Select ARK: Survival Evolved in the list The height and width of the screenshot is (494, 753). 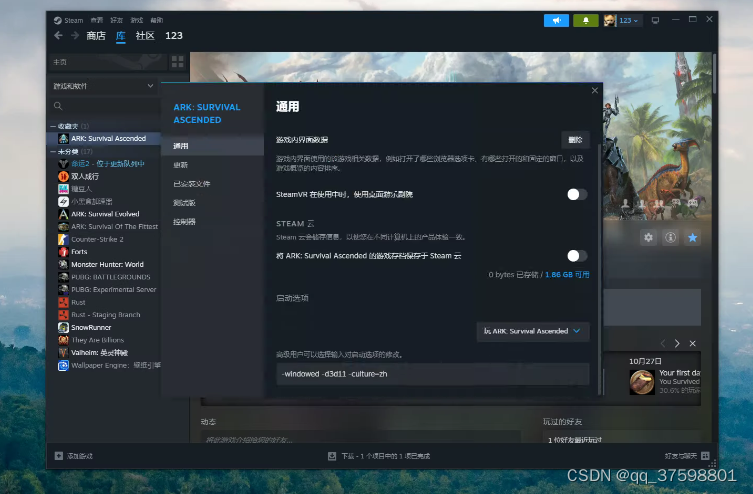click(104, 214)
